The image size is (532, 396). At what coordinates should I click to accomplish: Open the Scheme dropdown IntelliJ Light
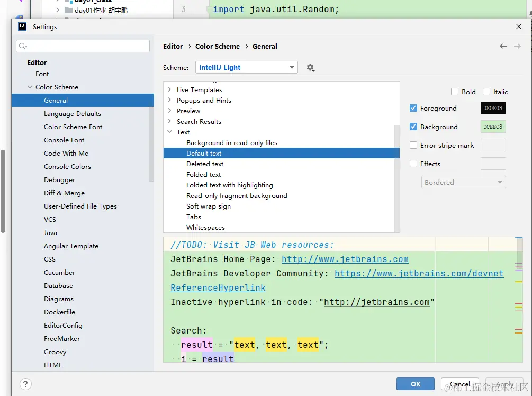click(246, 67)
